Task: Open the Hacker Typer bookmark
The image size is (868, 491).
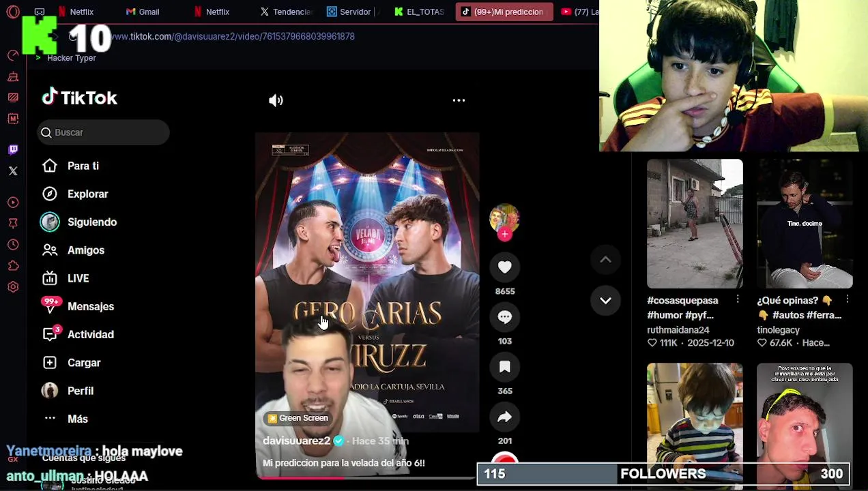Action: (66, 58)
